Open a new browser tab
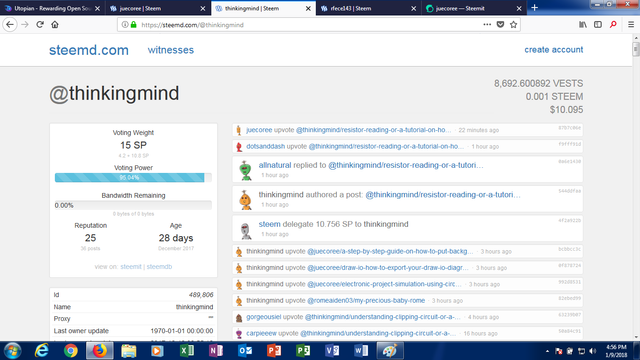 (534, 8)
